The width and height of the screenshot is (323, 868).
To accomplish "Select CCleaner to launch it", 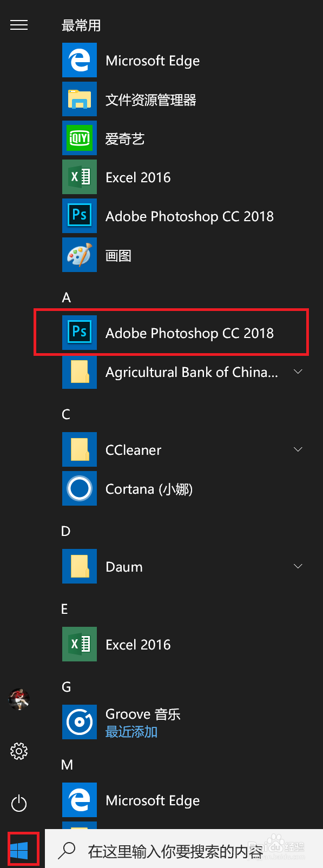I will coord(133,449).
